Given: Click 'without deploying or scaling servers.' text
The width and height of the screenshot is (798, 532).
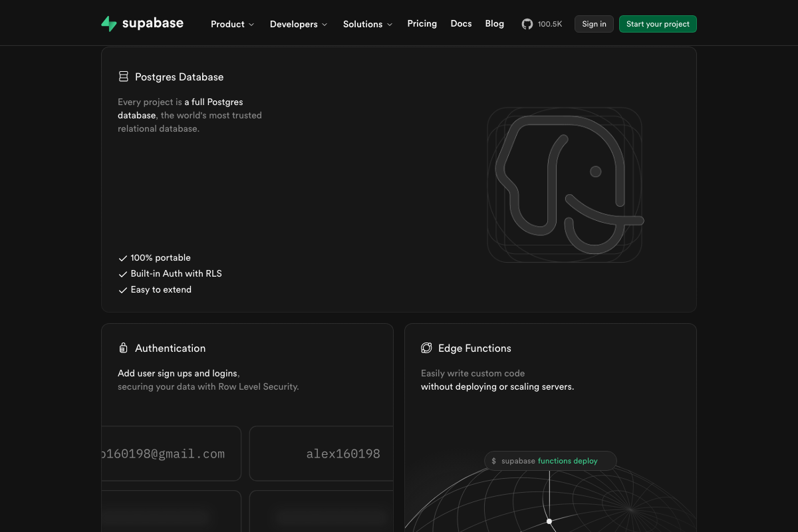Looking at the screenshot, I should click(x=497, y=386).
